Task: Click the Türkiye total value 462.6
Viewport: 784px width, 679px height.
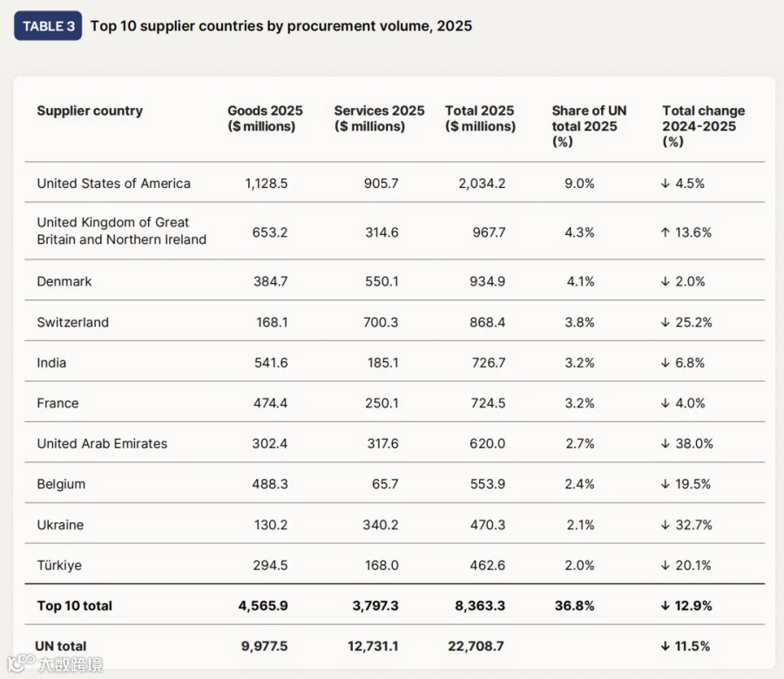Action: [x=488, y=565]
